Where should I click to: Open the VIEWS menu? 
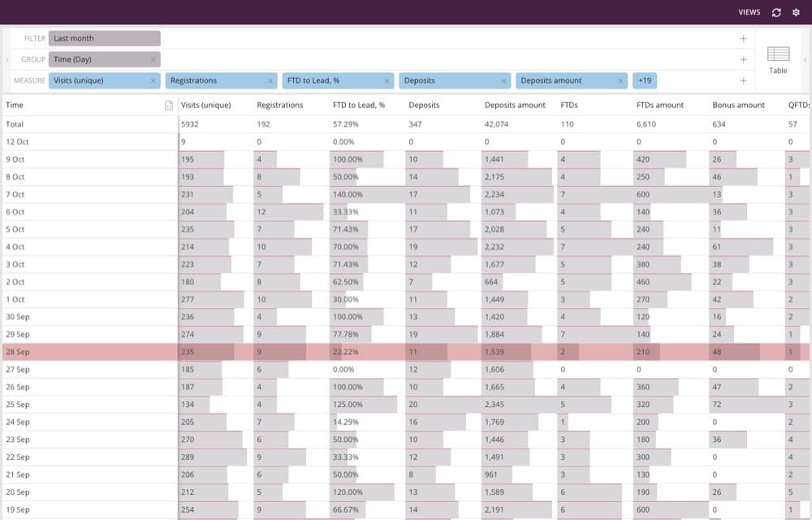point(749,12)
